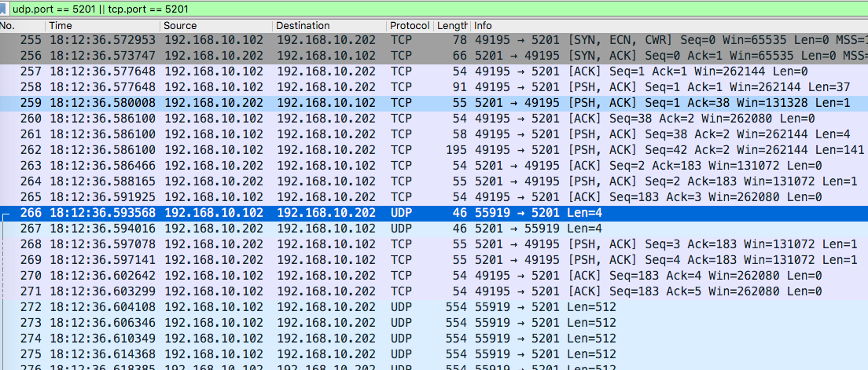Click length value 91 in packet 258

460,87
